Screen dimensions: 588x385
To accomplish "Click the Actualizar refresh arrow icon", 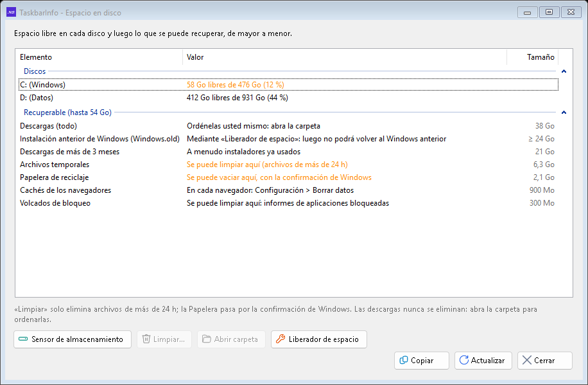I will pyautogui.click(x=464, y=360).
